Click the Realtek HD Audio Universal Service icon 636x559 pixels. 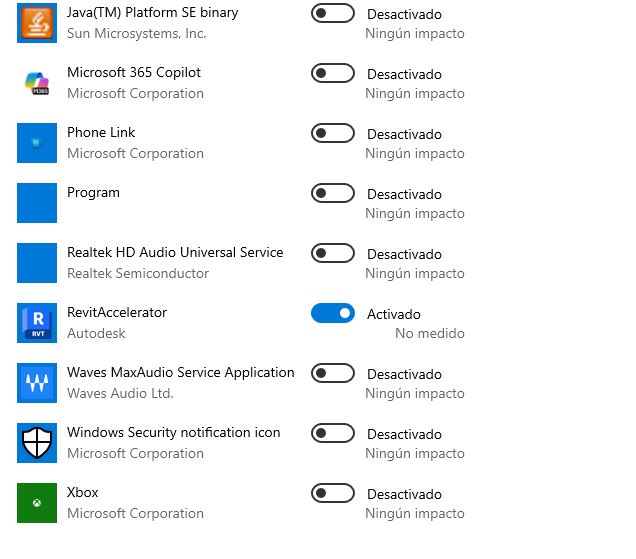pyautogui.click(x=37, y=263)
